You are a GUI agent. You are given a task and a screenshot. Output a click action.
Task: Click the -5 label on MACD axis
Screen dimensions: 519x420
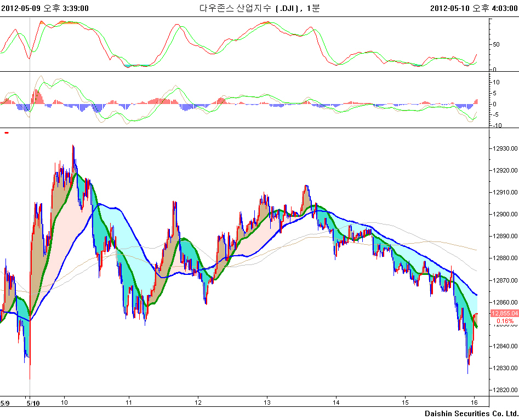click(x=497, y=114)
